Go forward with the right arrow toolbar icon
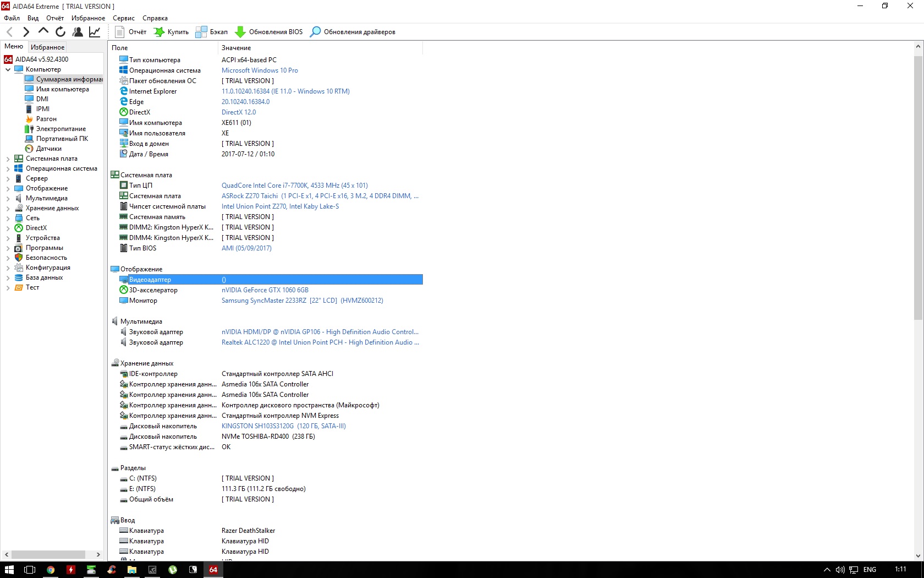The image size is (924, 578). coord(26,32)
